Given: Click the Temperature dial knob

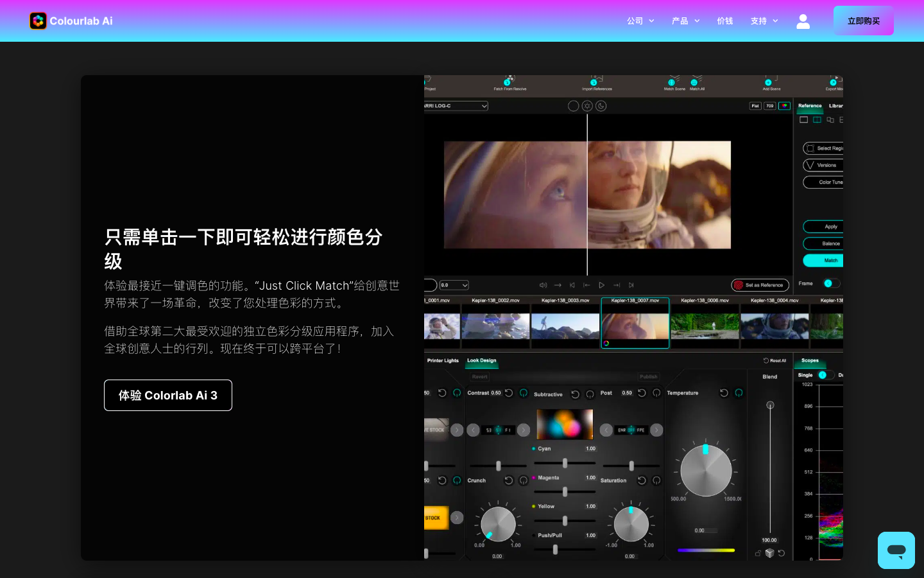Looking at the screenshot, I should coord(706,471).
